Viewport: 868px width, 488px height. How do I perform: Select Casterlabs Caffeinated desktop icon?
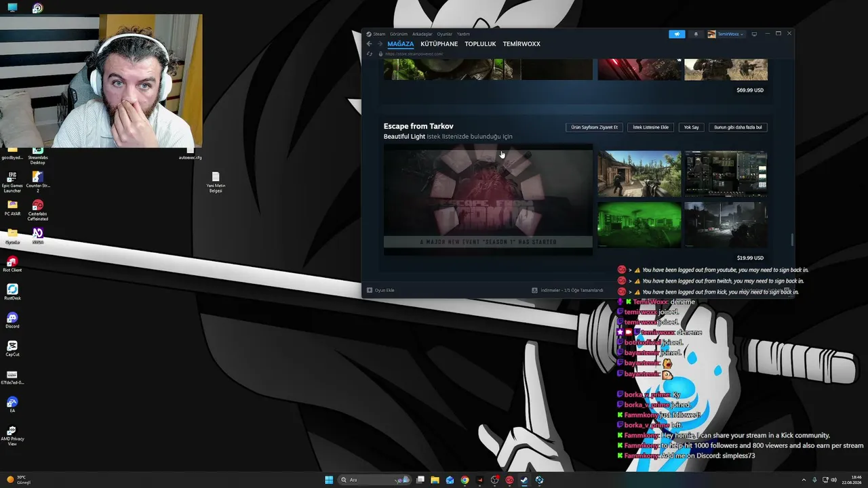click(x=38, y=210)
